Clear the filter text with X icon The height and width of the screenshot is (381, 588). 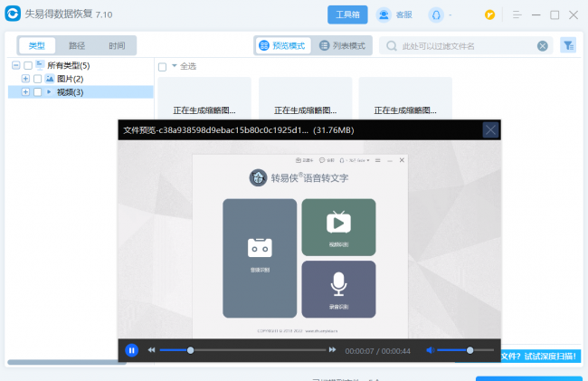(x=542, y=46)
